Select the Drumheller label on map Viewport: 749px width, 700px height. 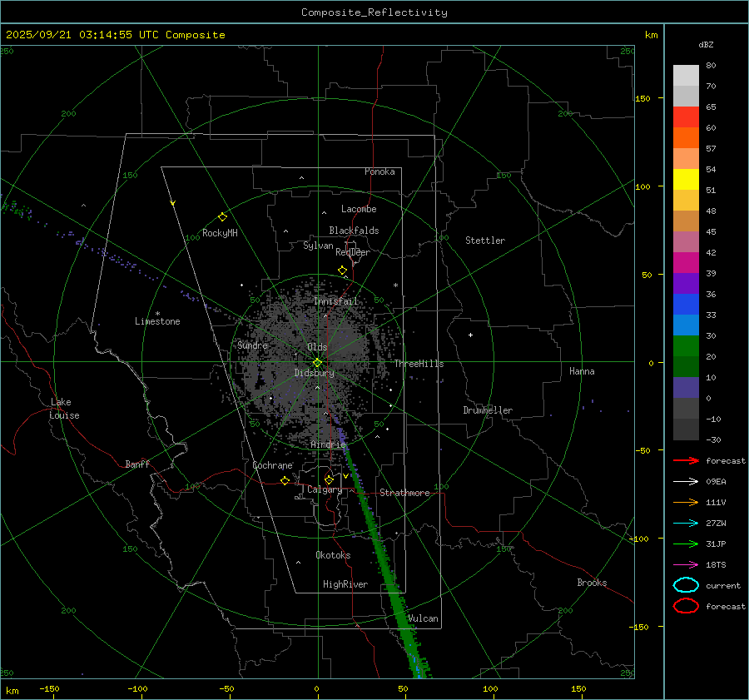point(488,410)
